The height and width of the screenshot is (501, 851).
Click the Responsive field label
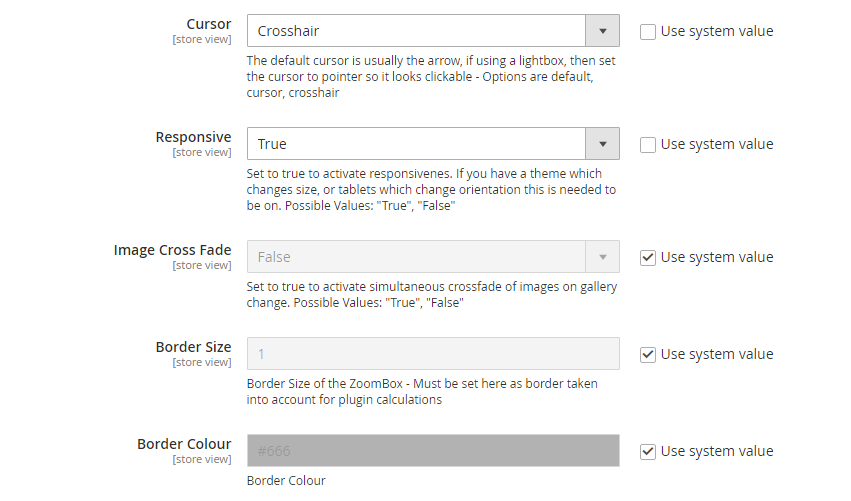pos(193,137)
